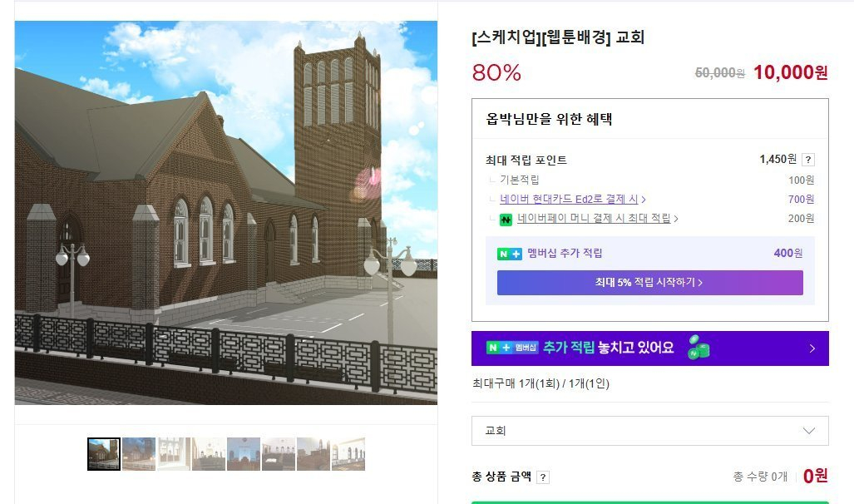Select the fifth thumbnail with blue interior
This screenshot has height=504, width=854.
pyautogui.click(x=244, y=454)
